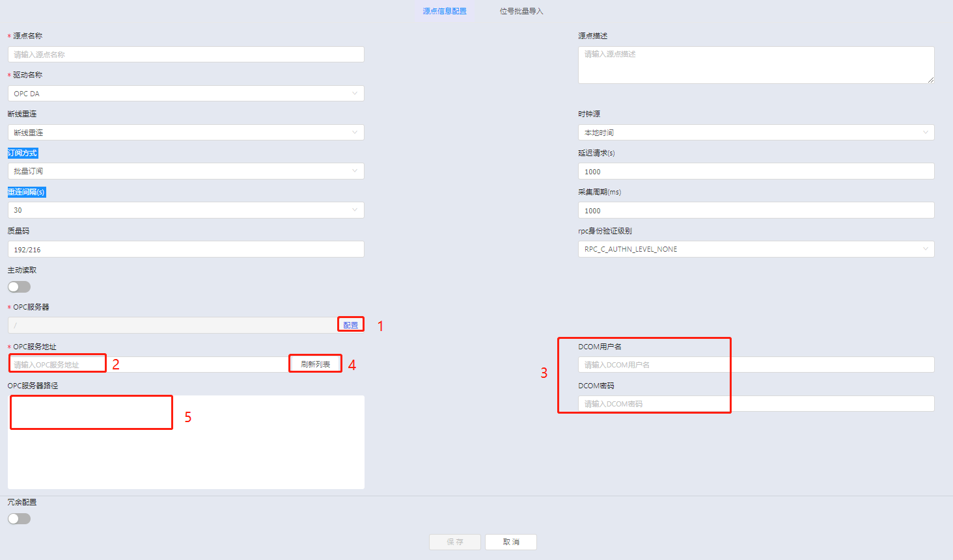Expand the 重连间隔 dropdown showing 30
This screenshot has width=953, height=560.
coord(186,210)
